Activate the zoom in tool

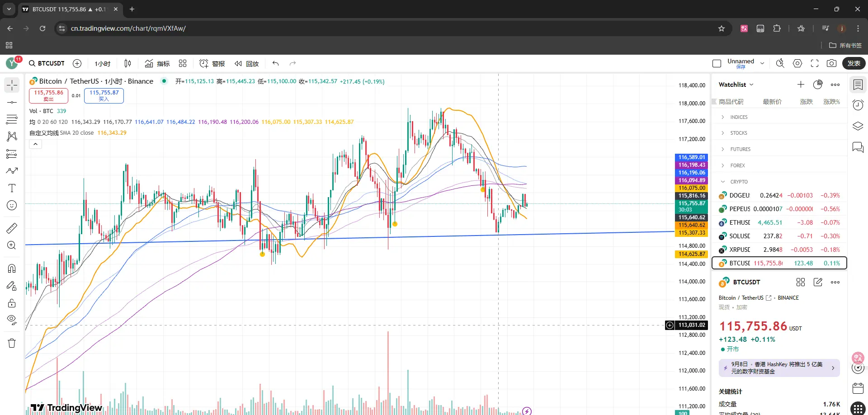click(12, 245)
